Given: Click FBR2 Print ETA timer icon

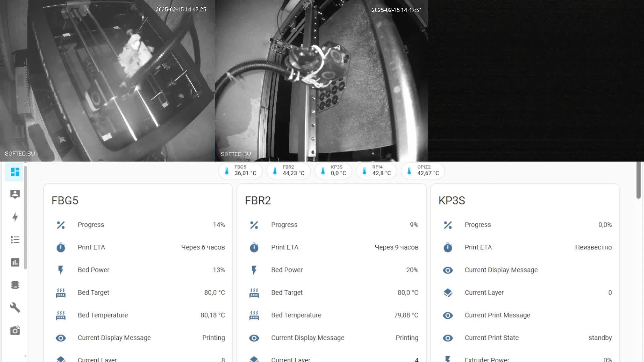Looking at the screenshot, I should point(254,247).
